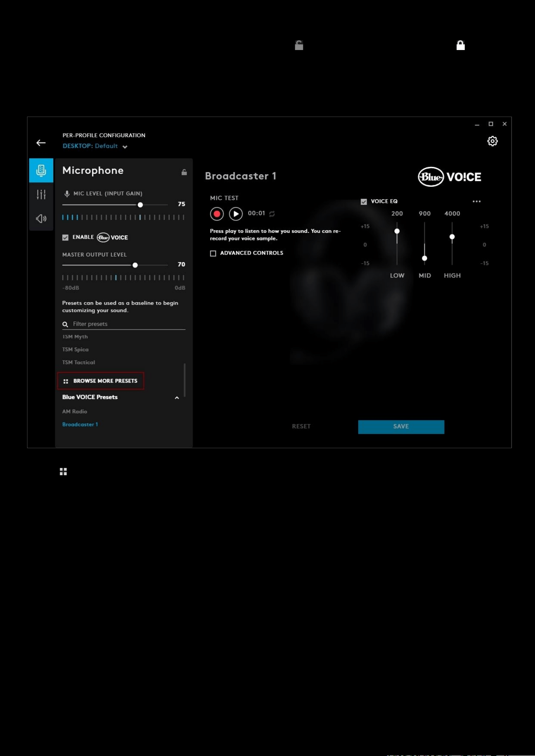Reset the microphone settings
The width and height of the screenshot is (535, 756).
[301, 426]
